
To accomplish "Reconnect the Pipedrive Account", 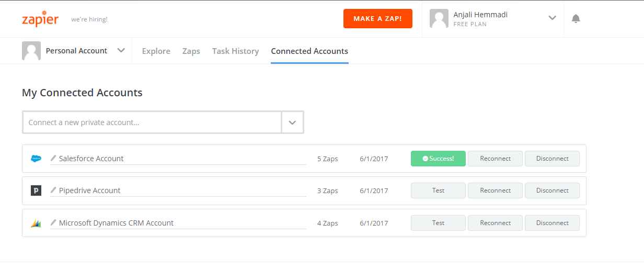I will tap(496, 191).
